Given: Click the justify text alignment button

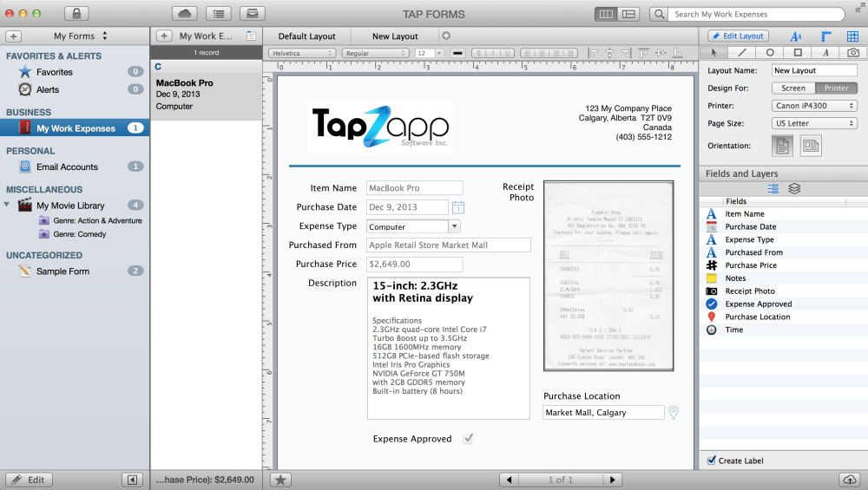Looking at the screenshot, I should (570, 53).
